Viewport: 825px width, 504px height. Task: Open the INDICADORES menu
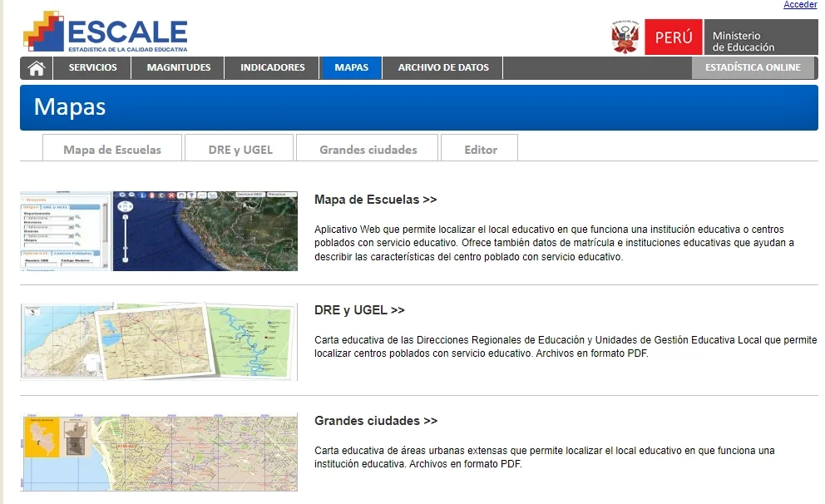pos(271,68)
